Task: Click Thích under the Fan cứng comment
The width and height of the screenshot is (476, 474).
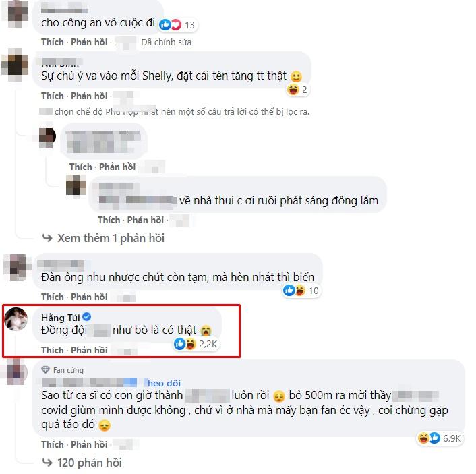Action: click(x=53, y=444)
